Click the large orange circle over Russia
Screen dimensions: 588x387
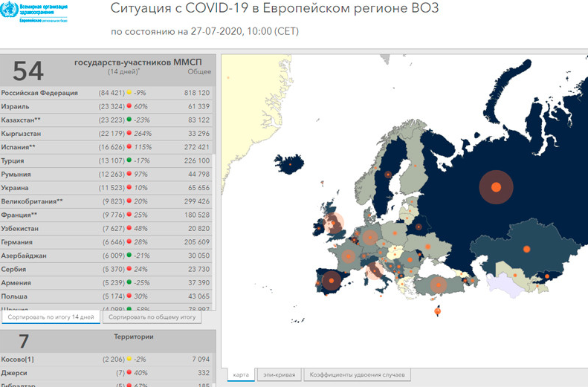pos(495,187)
